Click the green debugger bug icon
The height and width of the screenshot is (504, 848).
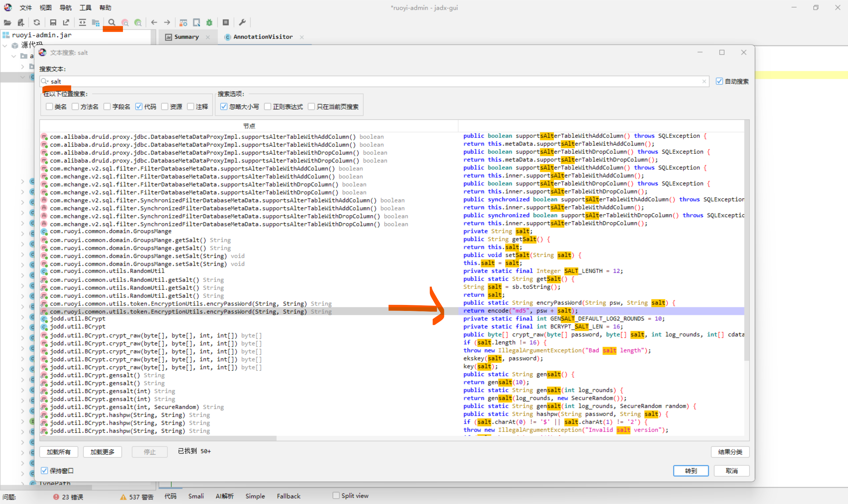click(209, 23)
